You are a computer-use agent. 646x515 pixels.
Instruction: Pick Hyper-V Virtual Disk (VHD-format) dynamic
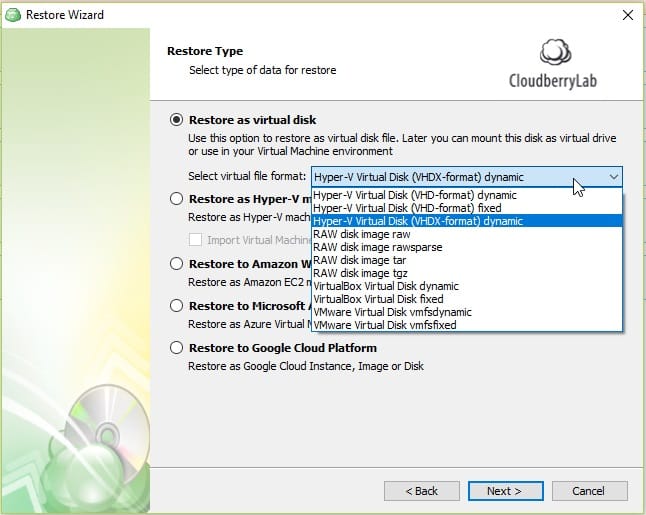click(467, 195)
